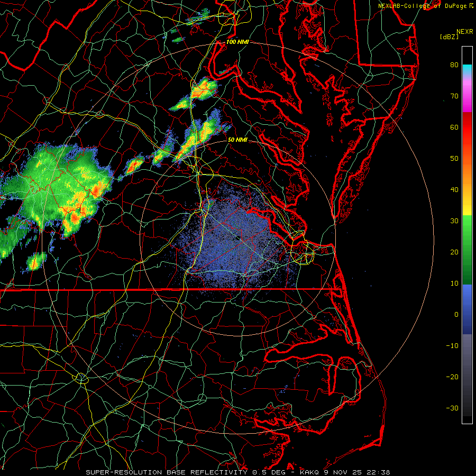Click the 0 dBZ scale value
Image resolution: width=476 pixels, height=476 pixels.
[456, 315]
